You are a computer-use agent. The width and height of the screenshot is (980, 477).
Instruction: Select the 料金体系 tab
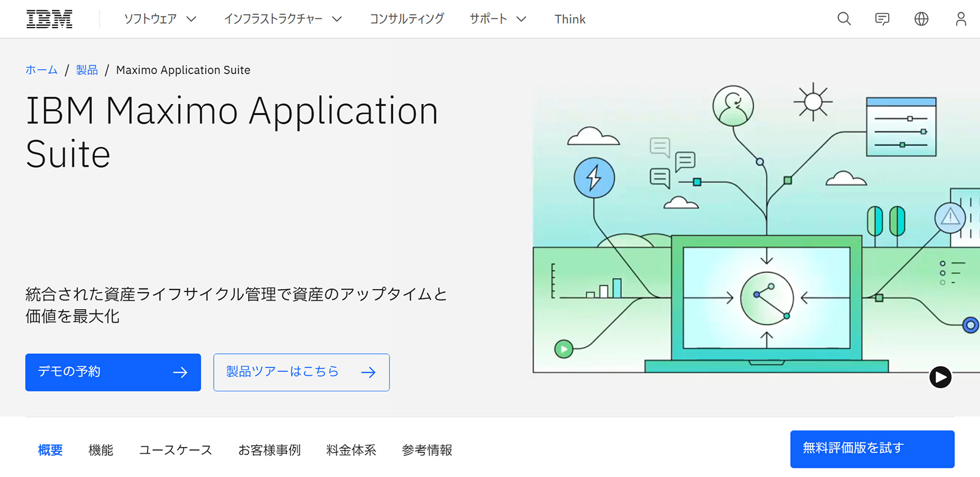coord(351,450)
